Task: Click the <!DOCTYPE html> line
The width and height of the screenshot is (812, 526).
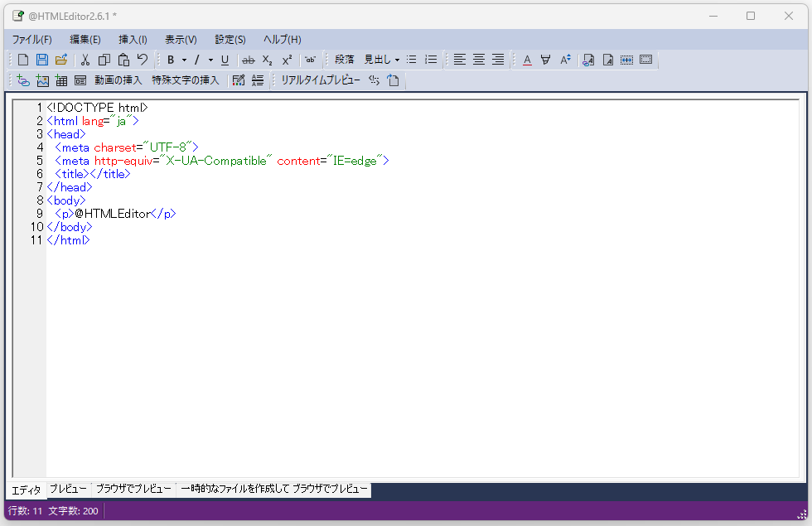Action: click(x=98, y=108)
